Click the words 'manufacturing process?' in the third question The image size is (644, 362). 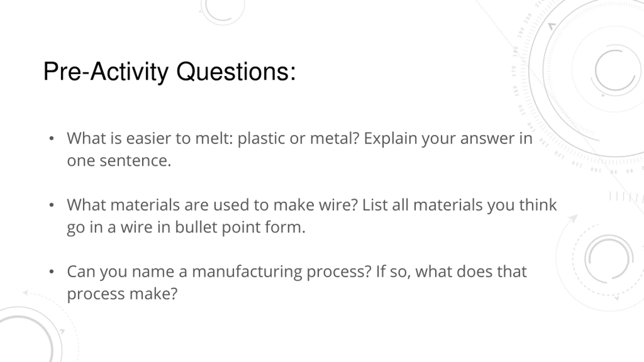[x=281, y=272]
